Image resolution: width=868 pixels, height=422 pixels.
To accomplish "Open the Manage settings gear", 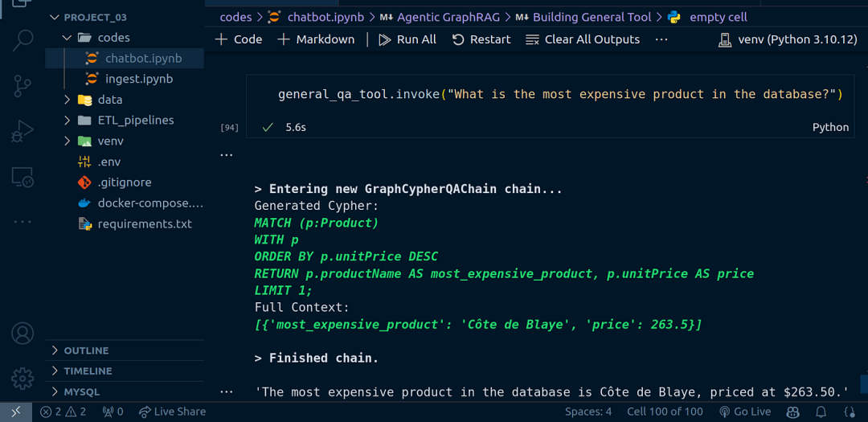I will (x=23, y=377).
